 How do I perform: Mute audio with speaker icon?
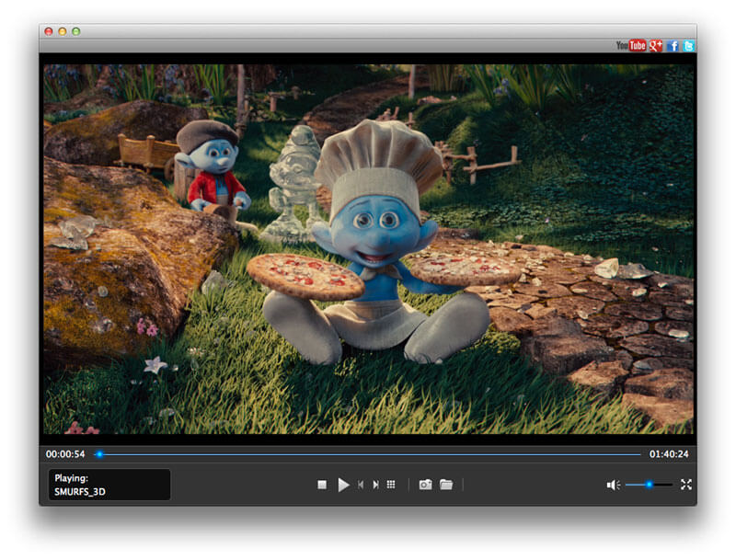pos(613,485)
